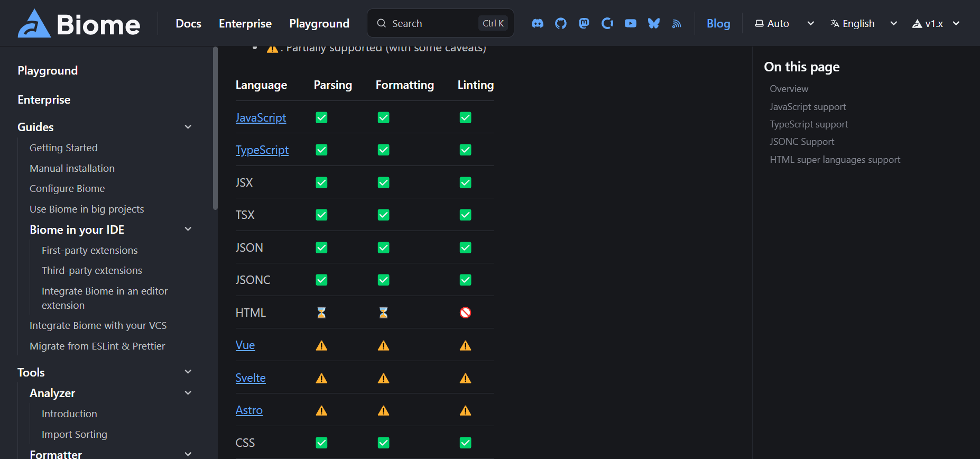Open Playground in top navigation

point(319,23)
